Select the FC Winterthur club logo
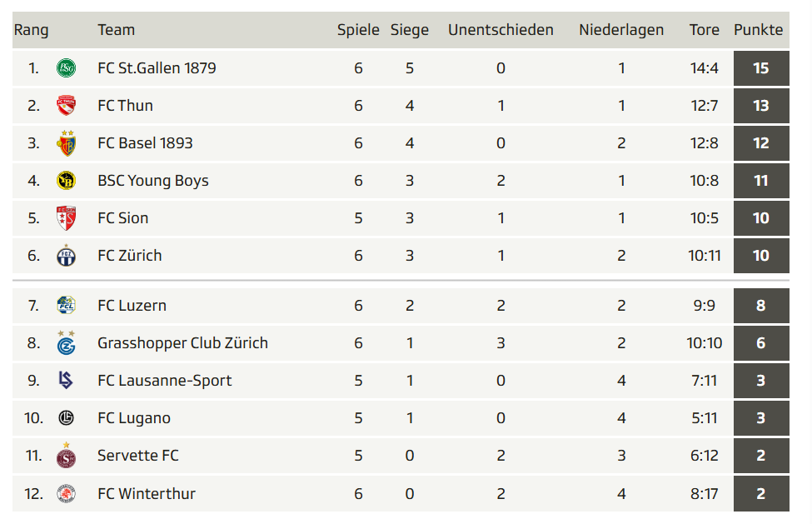This screenshot has width=812, height=524. [x=66, y=493]
